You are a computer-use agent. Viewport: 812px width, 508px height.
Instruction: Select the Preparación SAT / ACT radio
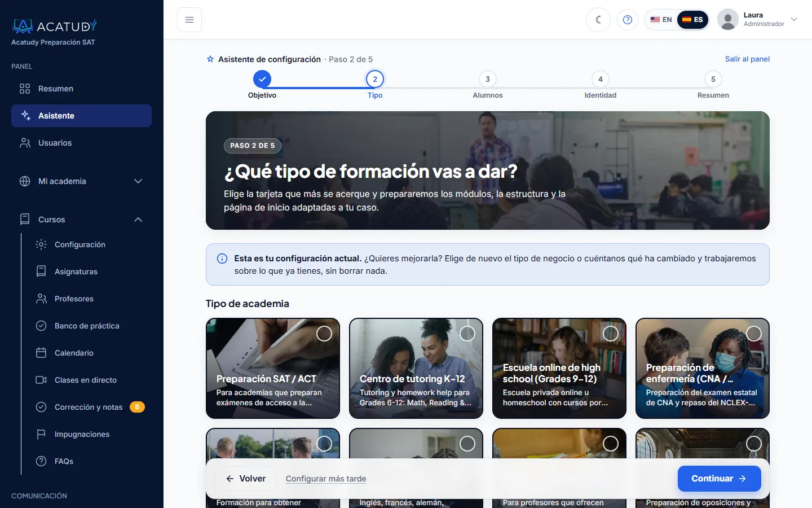[x=324, y=334]
